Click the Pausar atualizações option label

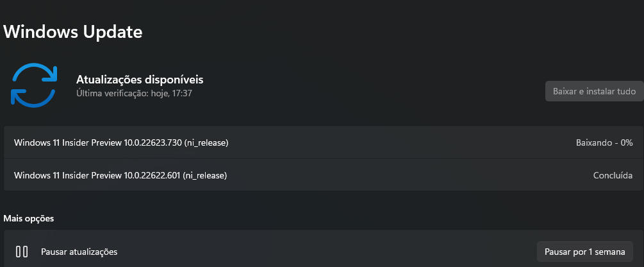79,252
